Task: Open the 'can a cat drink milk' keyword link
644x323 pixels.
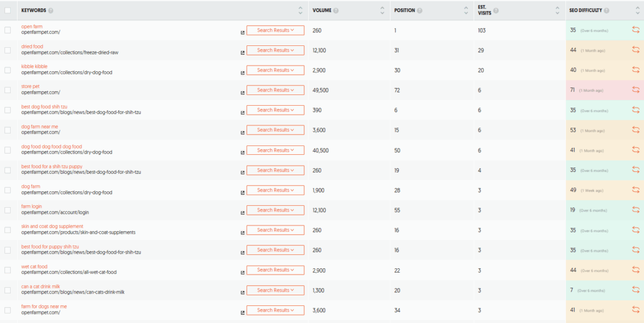Action: pos(41,286)
